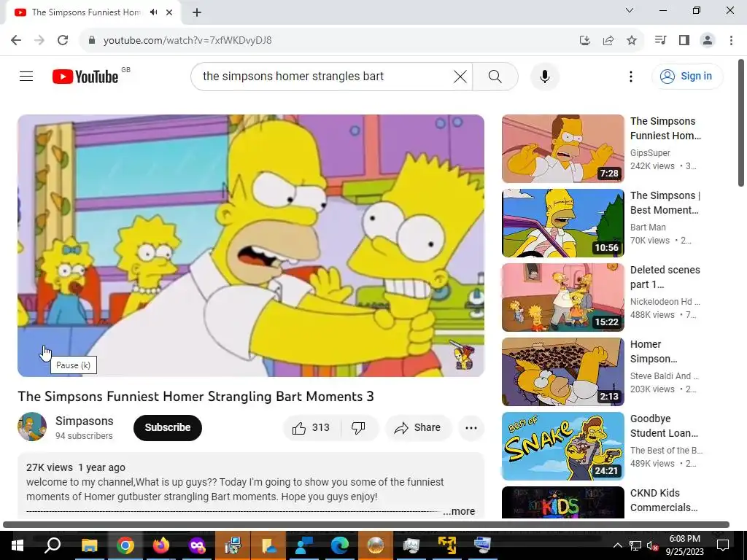Image resolution: width=747 pixels, height=560 pixels.
Task: Launch Microsoft Edge from the taskbar
Action: [340, 545]
